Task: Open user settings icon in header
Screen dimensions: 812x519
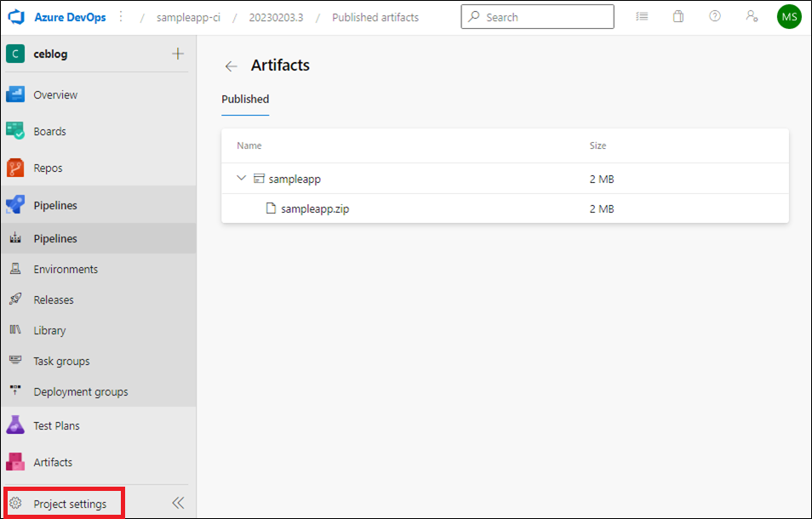Action: tap(752, 16)
